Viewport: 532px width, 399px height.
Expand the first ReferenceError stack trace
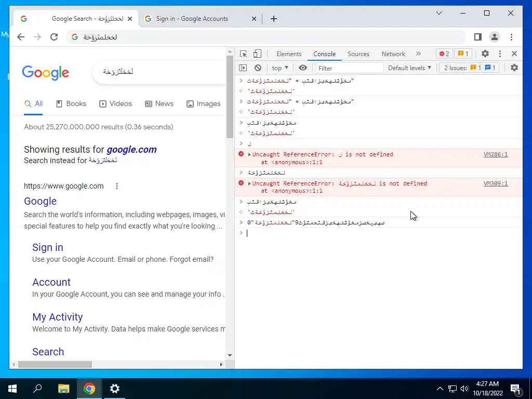point(249,154)
